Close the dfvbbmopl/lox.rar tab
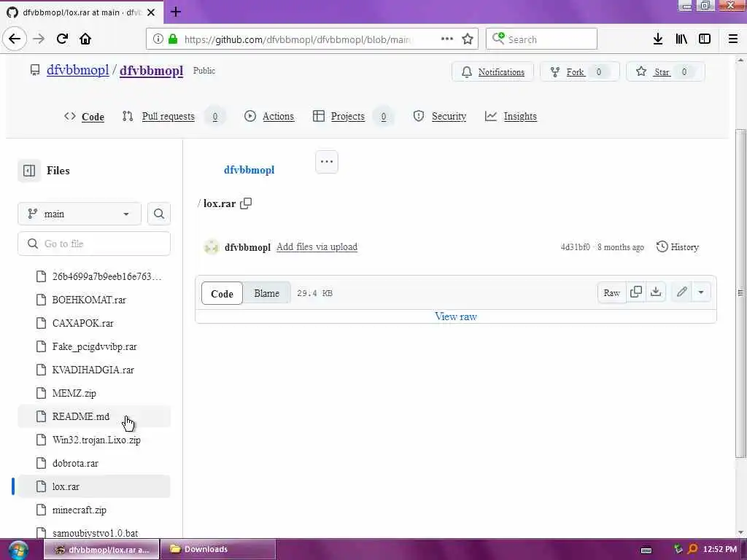 [151, 12]
